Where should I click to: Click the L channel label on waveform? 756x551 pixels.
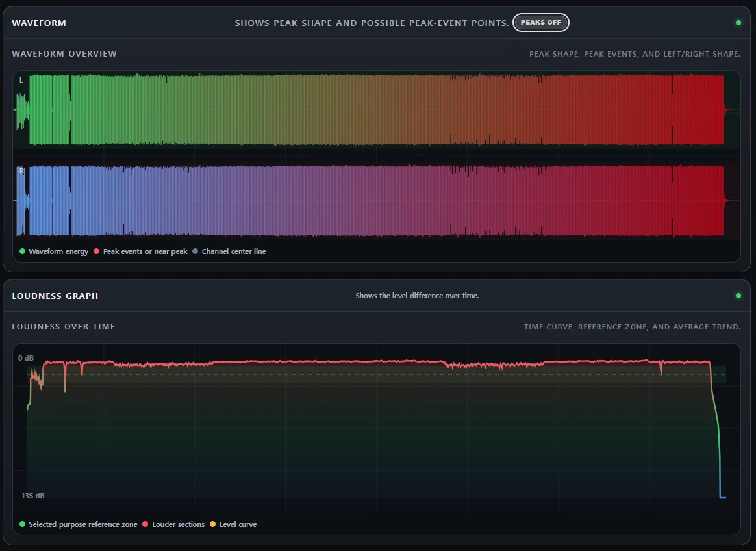[x=21, y=80]
